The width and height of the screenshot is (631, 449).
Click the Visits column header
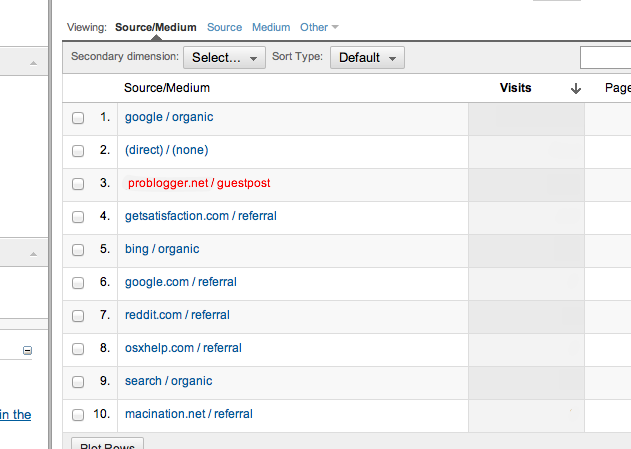point(515,88)
